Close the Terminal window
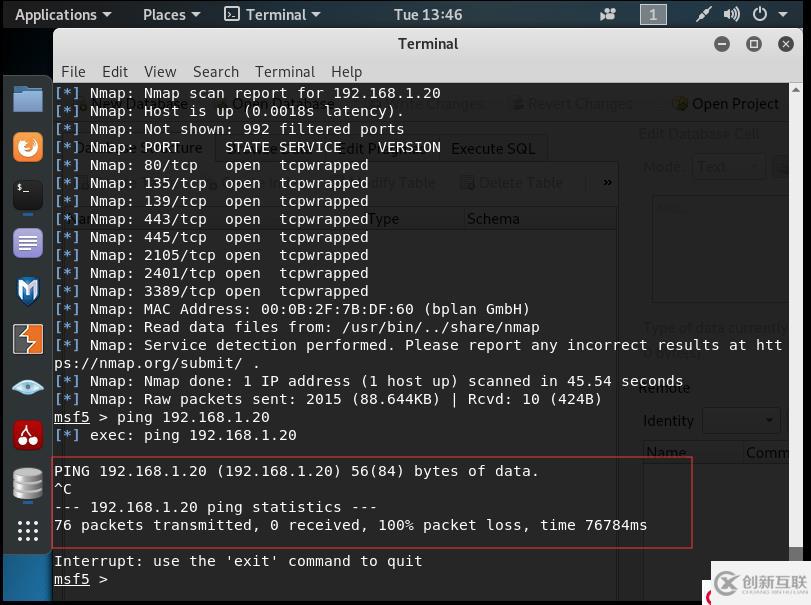Viewport: 811px width, 605px height. [786, 44]
